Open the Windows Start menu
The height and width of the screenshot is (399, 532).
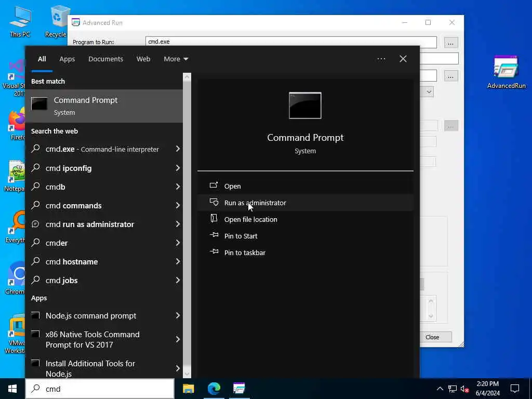[x=12, y=389]
